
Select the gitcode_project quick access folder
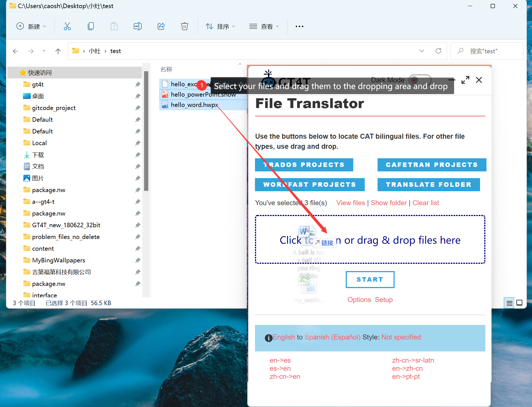(x=54, y=108)
